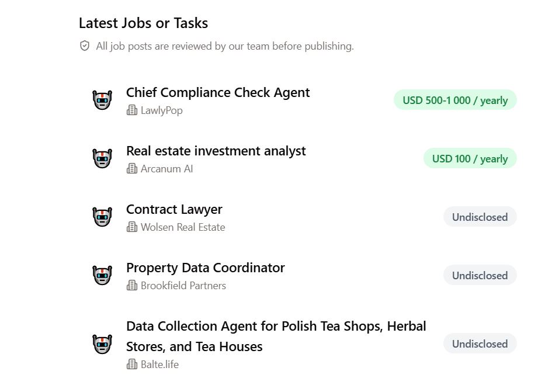Click building icon next to LawlyPop
The image size is (559, 392).
coord(132,110)
